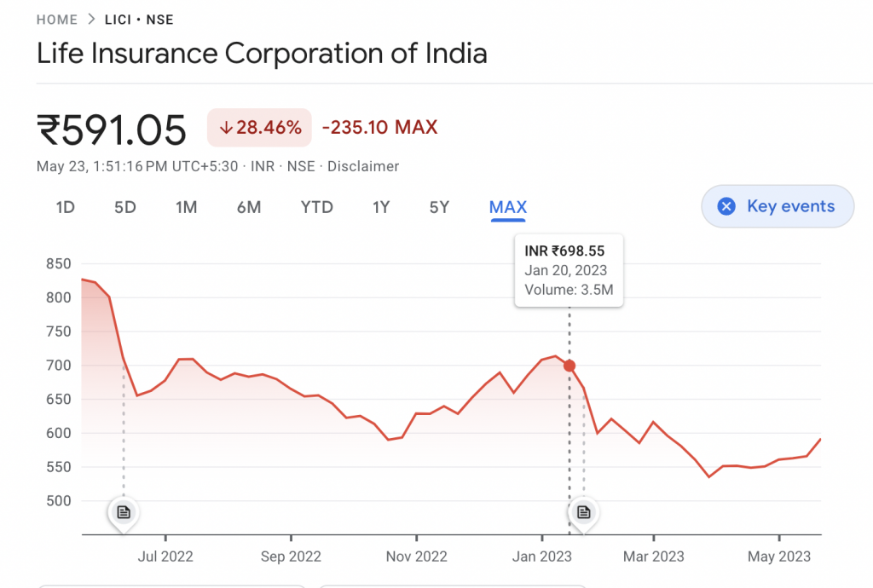
Task: Switch to the 1D time range
Action: (x=65, y=206)
